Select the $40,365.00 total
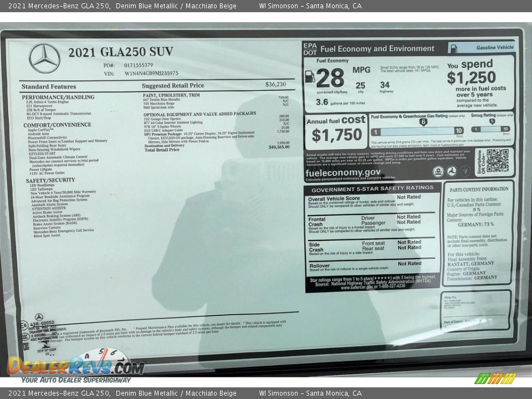 click(279, 147)
